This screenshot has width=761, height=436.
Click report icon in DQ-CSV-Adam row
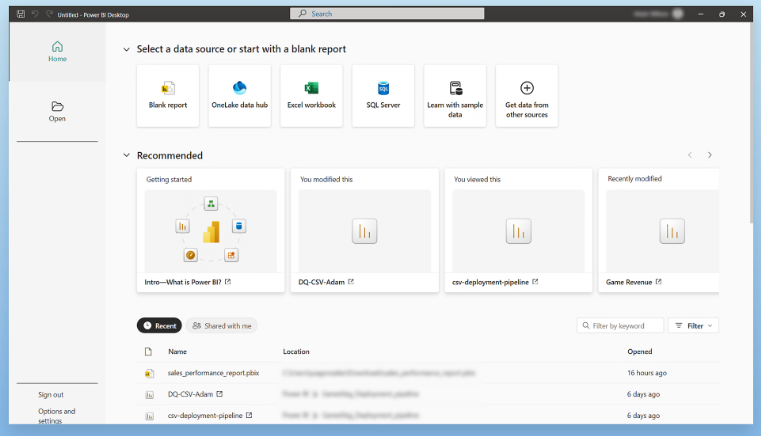point(149,395)
